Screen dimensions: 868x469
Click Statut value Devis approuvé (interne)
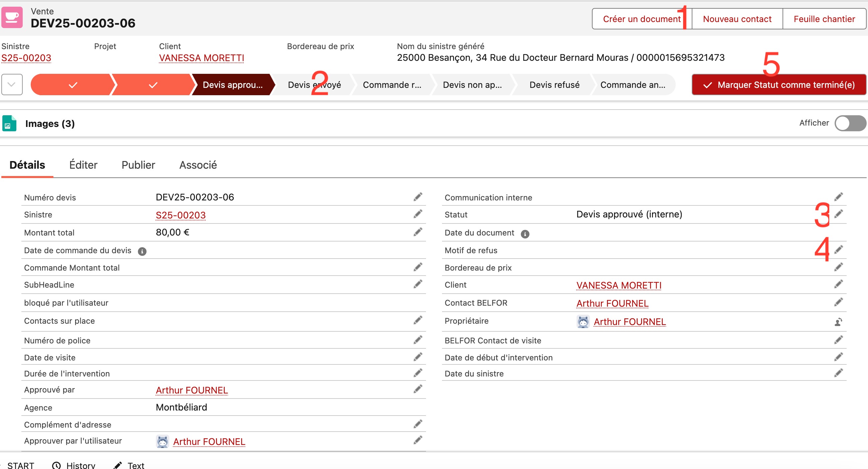[x=629, y=214]
